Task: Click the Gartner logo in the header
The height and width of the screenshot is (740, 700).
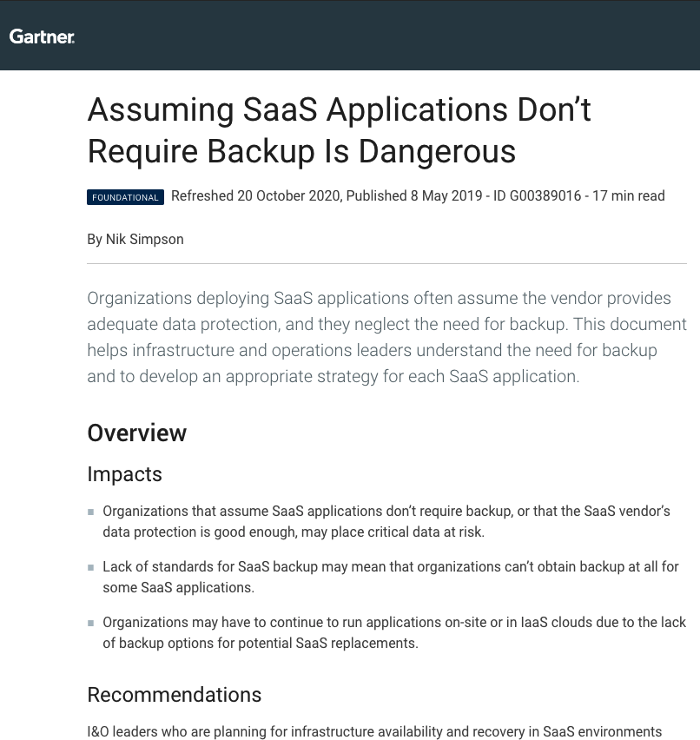Action: 42,36
